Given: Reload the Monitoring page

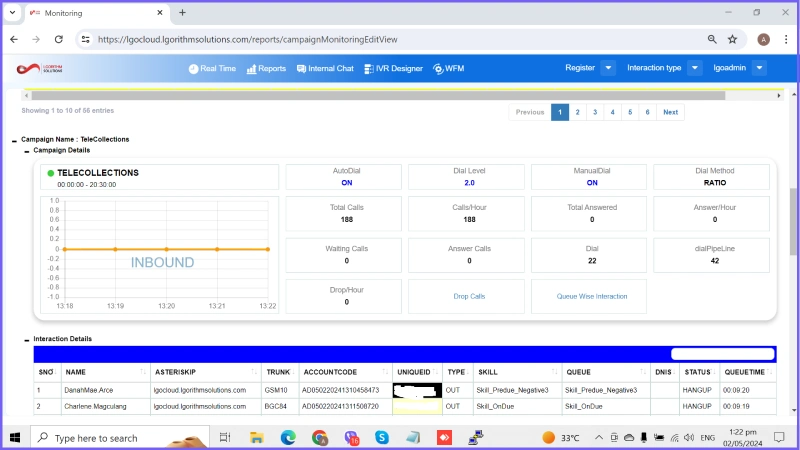Looking at the screenshot, I should 59,39.
